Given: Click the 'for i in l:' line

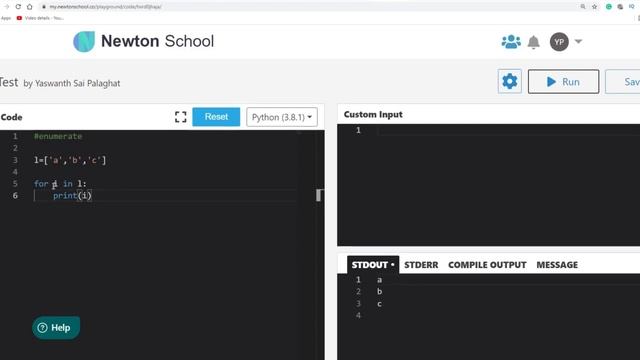Looking at the screenshot, I should coord(60,184).
